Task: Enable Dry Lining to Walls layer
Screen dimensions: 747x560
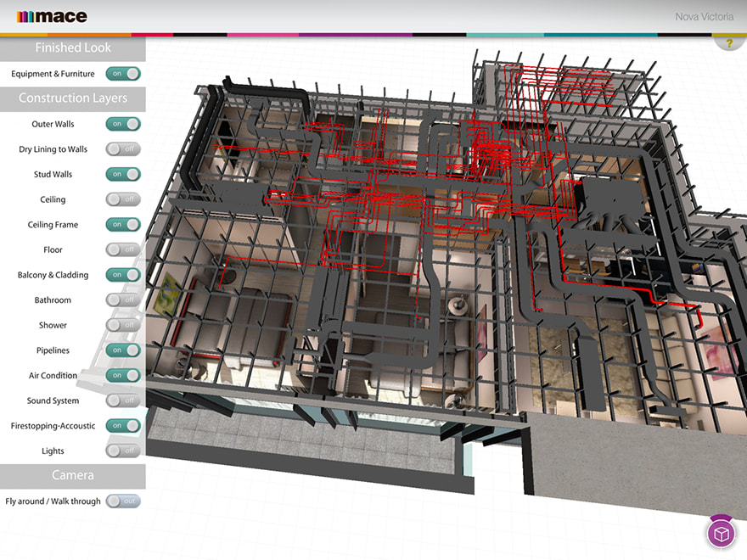Action: 123,149
